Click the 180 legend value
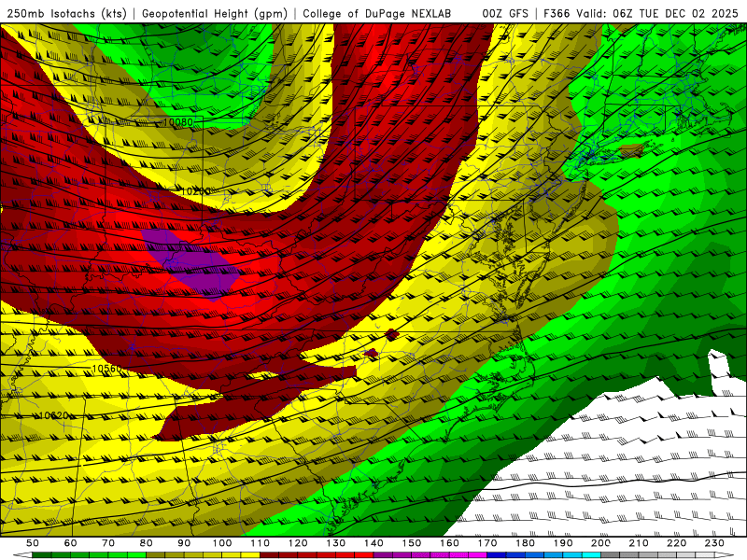The height and width of the screenshot is (560, 747). (x=525, y=543)
